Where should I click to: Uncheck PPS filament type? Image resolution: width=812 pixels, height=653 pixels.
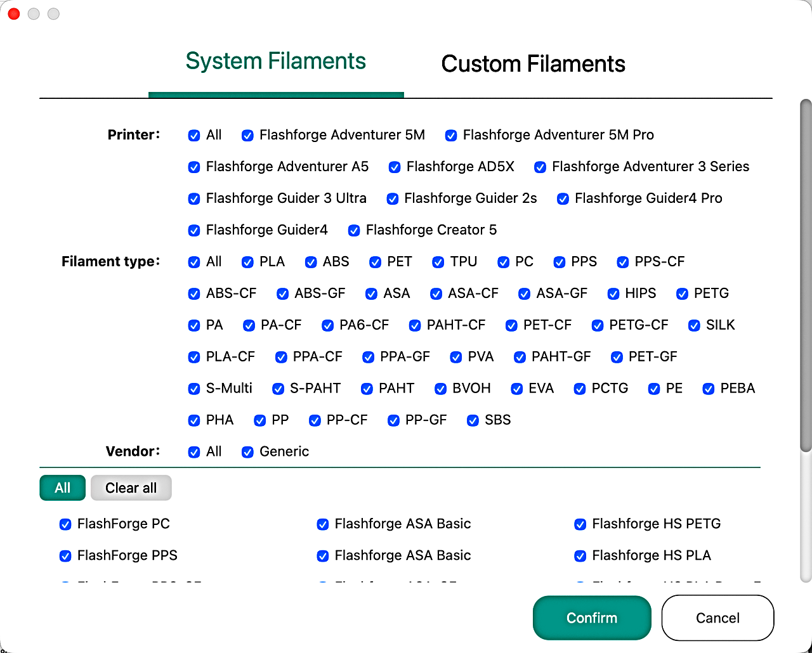point(560,262)
